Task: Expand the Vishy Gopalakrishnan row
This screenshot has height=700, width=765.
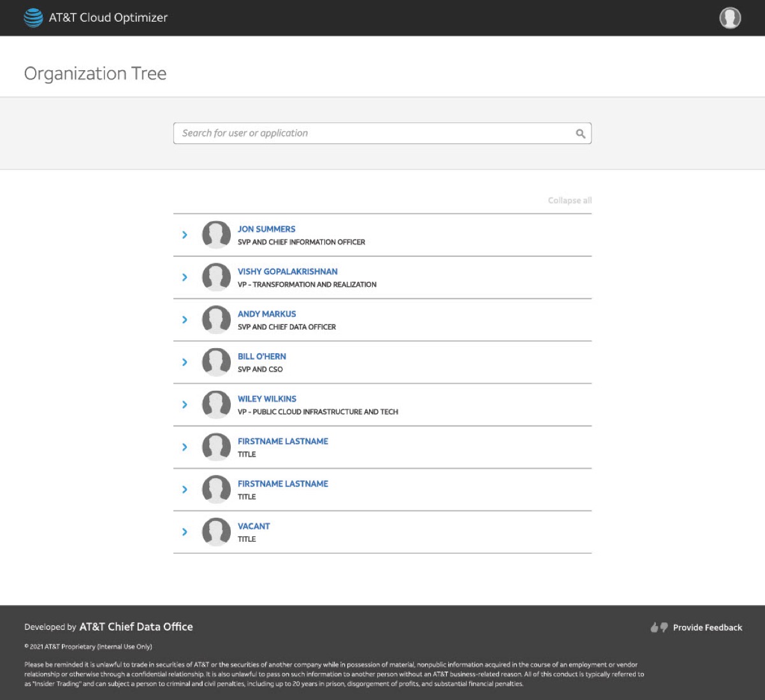Action: [185, 277]
